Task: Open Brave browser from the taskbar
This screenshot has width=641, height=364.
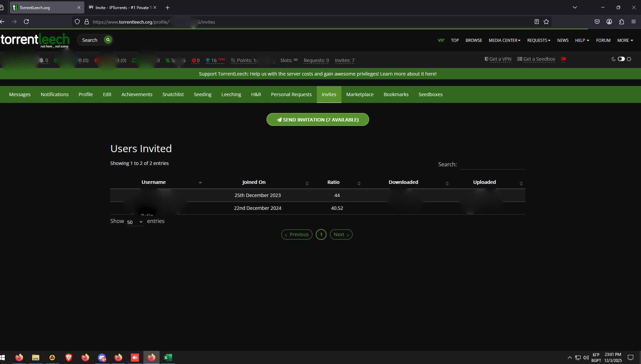Action: click(69, 357)
